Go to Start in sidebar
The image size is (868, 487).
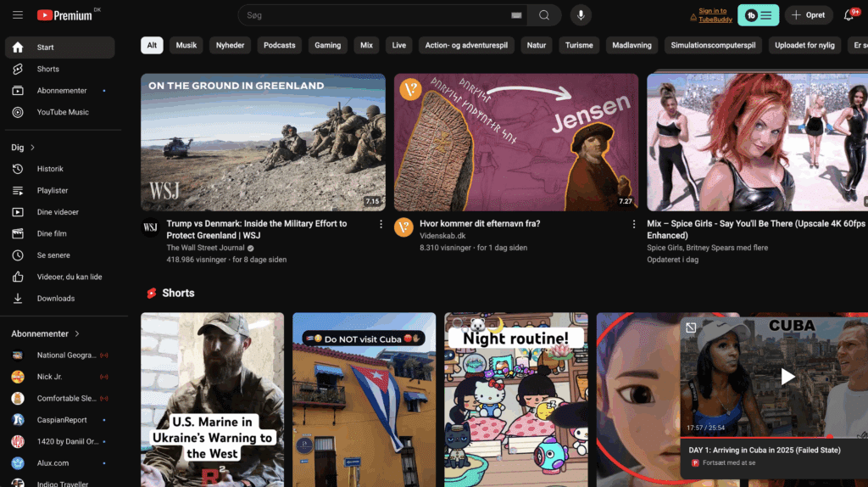60,48
